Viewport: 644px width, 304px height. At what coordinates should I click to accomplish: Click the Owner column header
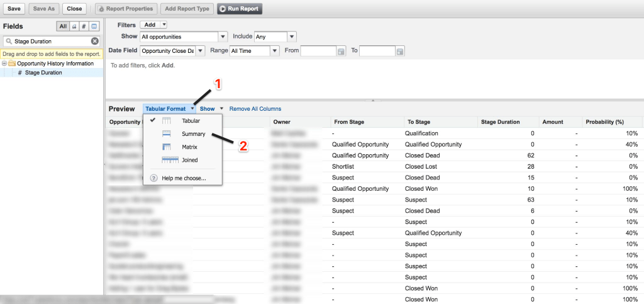[x=300, y=122]
